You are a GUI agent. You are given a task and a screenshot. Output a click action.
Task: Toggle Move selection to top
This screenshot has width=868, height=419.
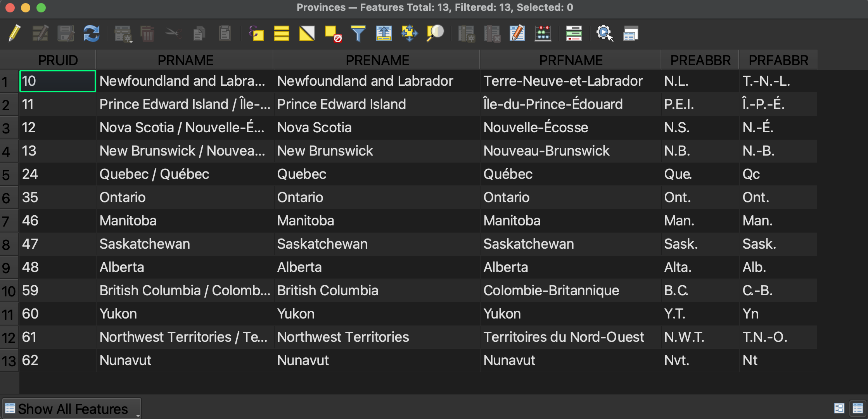[x=384, y=33]
